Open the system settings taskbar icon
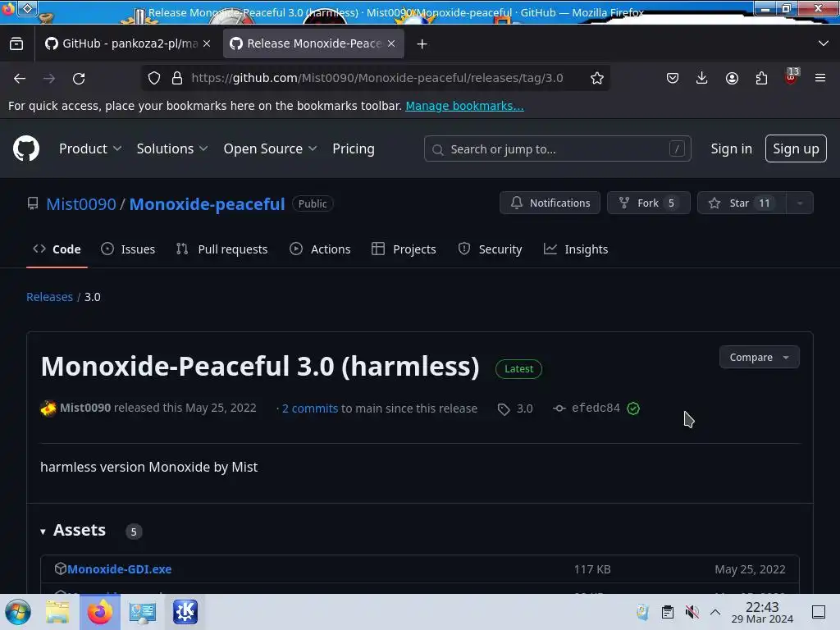This screenshot has width=840, height=630. point(143,612)
